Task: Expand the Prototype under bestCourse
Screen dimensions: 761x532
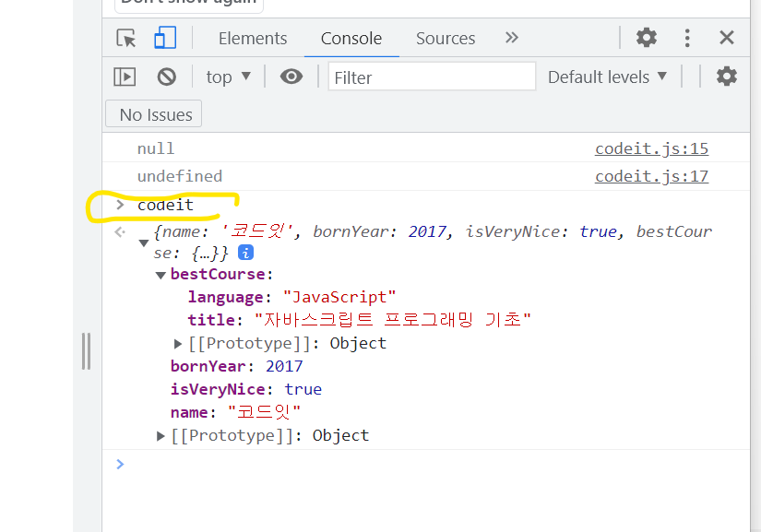Action: click(x=178, y=344)
